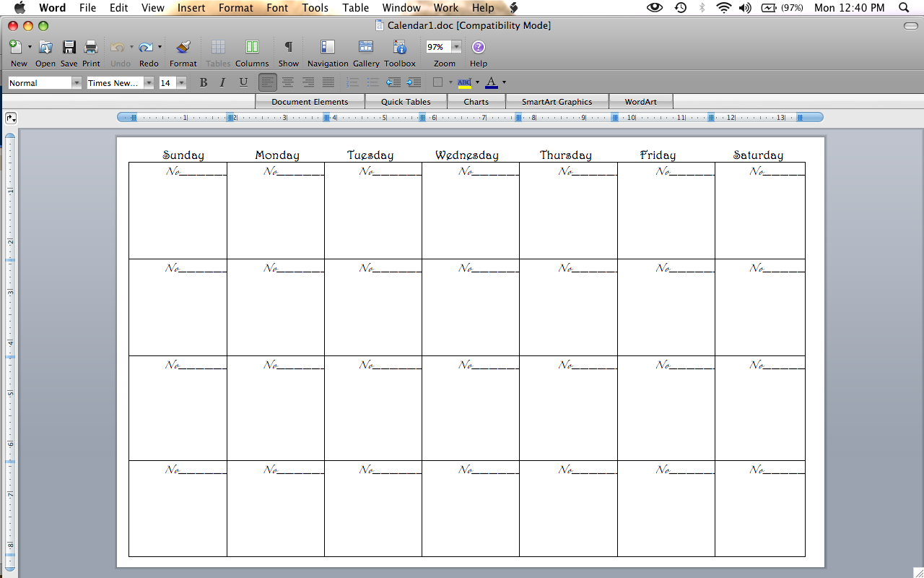This screenshot has height=578, width=924.
Task: Click the toolbar toggle pill in title bar
Action: tap(910, 26)
